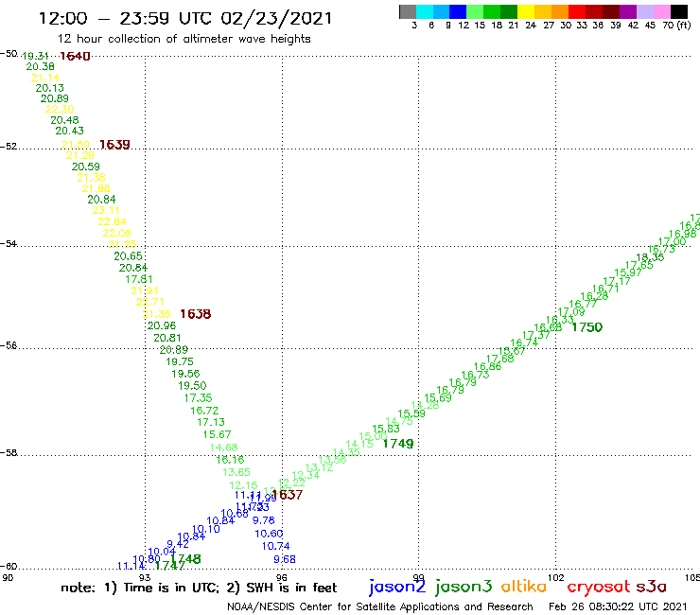The height and width of the screenshot is (615, 700).
Task: Click the subtitle '12 hour collection of altimeter wave heights'
Action: [184, 39]
